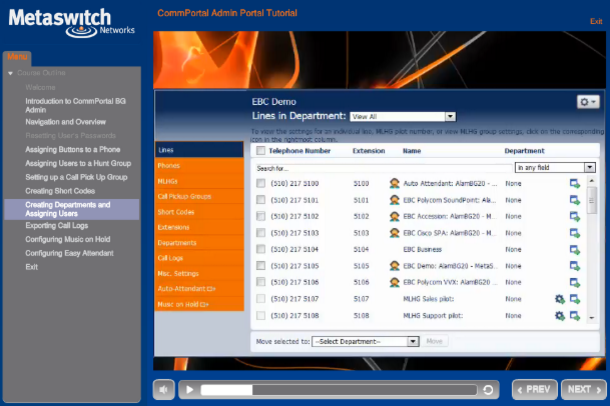The height and width of the screenshot is (406, 610).
Task: Click user icon for EBC Cisco SPA
Action: (394, 233)
